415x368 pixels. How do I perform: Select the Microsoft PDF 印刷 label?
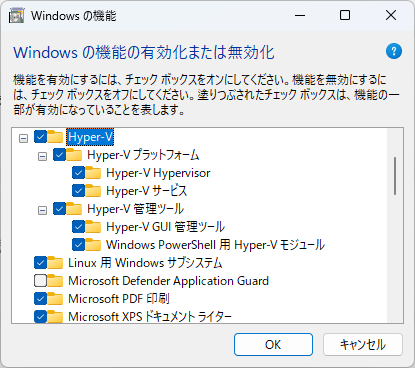(119, 299)
